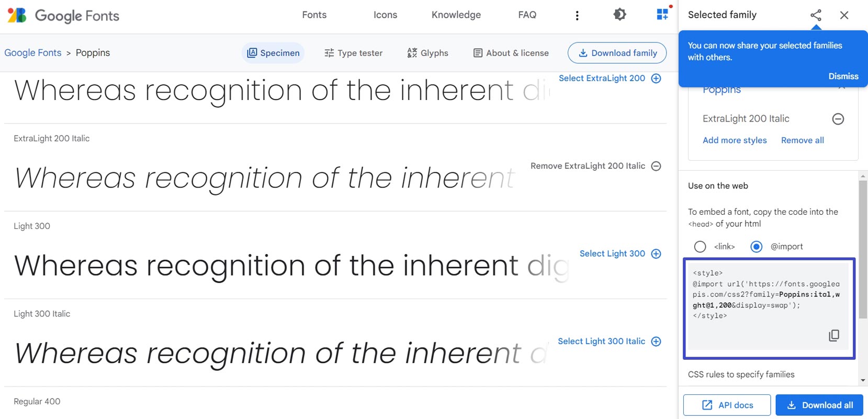
Task: Dismiss the share families tooltip
Action: (843, 76)
